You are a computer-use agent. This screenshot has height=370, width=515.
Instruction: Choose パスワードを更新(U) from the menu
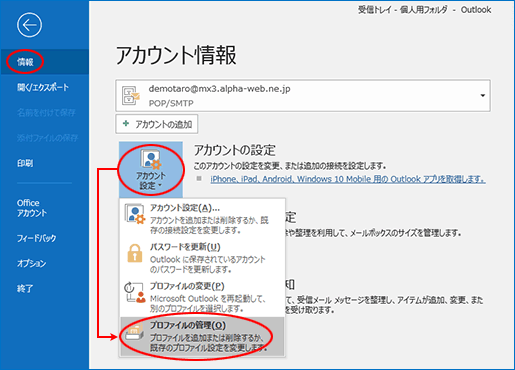[x=202, y=257]
